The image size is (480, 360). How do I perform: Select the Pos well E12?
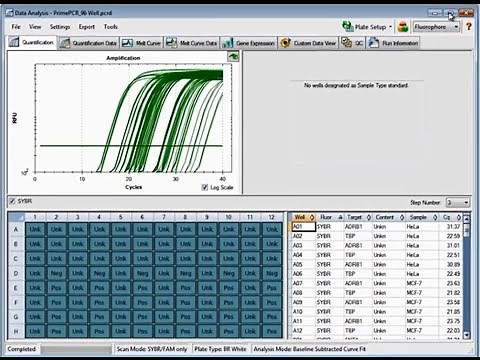(272, 288)
